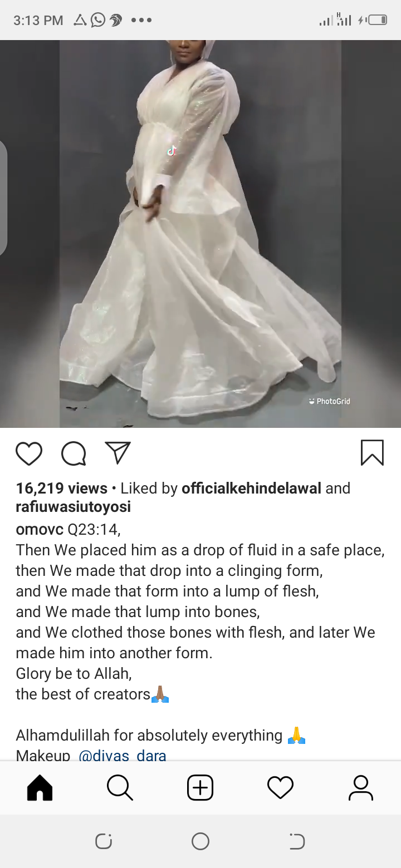The image size is (401, 868).
Task: Share the post via paper plane icon
Action: click(118, 453)
